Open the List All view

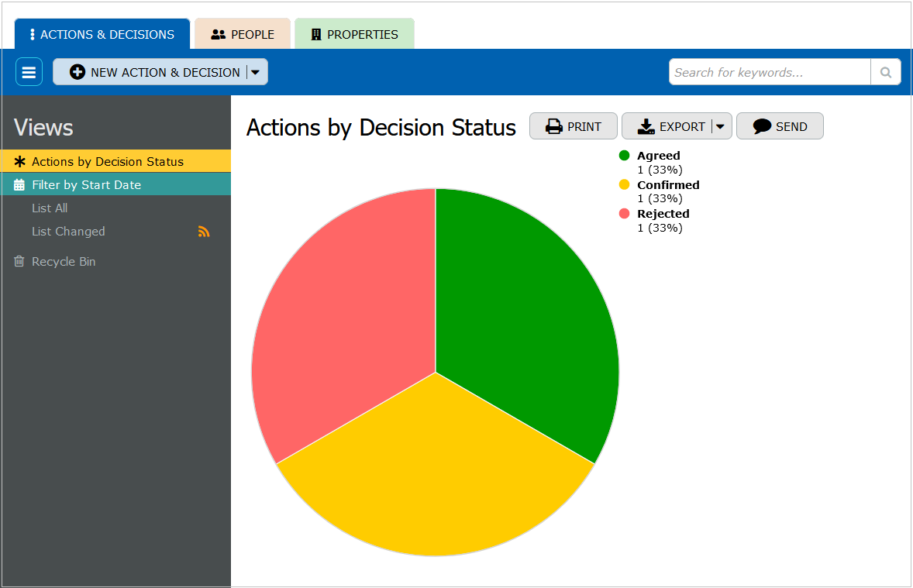click(x=50, y=208)
